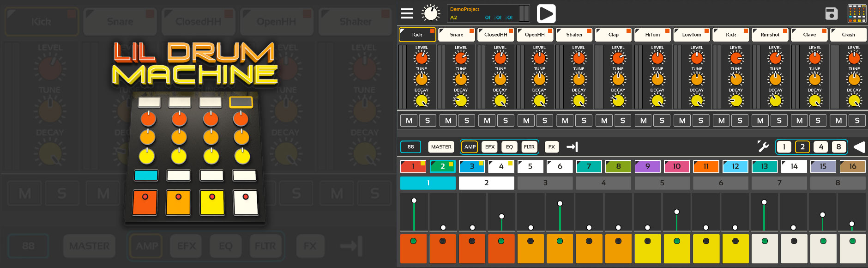Open the drum pad view icon
This screenshot has height=268, width=868.
(857, 13)
